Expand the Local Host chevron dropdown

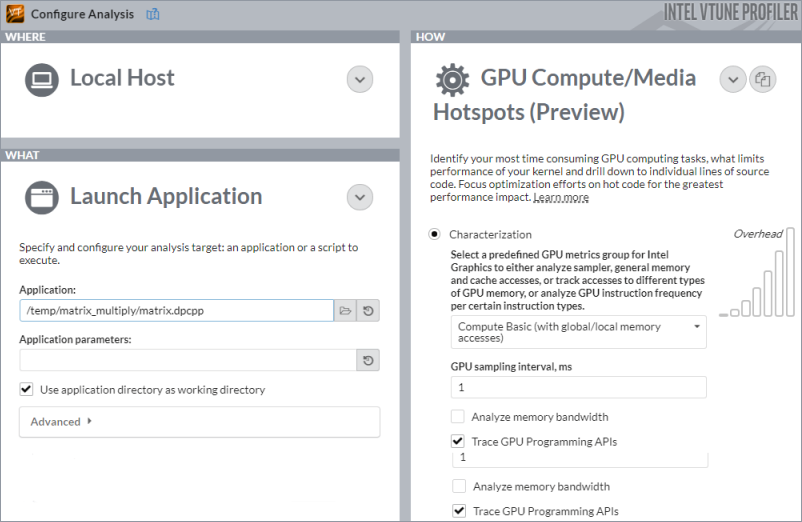(360, 79)
